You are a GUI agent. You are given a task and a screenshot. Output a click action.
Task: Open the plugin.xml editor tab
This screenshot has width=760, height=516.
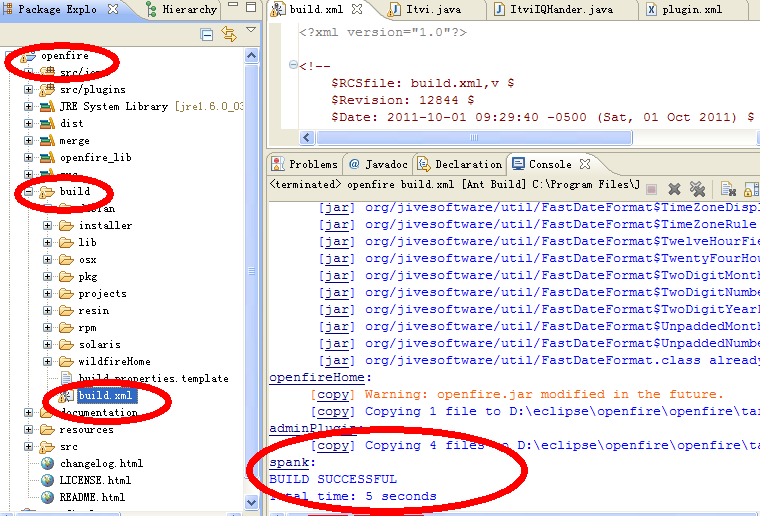685,9
